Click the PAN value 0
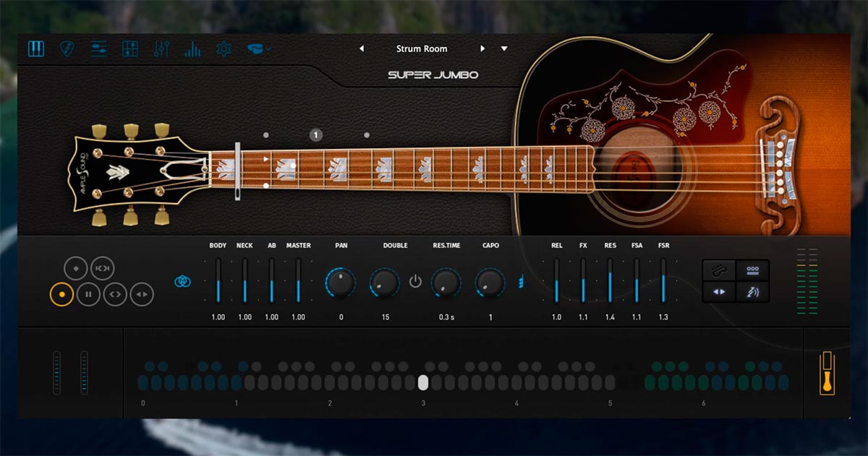Screen dimensions: 868x456 (x=341, y=317)
